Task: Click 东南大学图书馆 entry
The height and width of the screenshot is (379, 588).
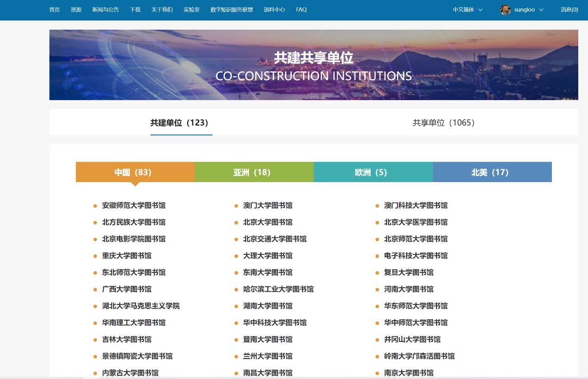Action: pyautogui.click(x=268, y=272)
